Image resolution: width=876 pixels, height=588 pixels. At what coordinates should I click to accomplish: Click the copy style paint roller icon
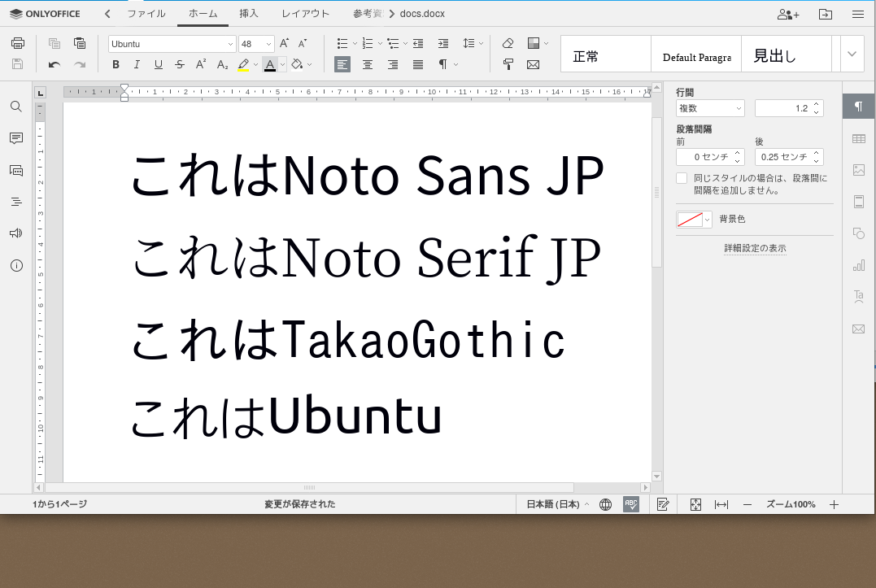(x=508, y=64)
